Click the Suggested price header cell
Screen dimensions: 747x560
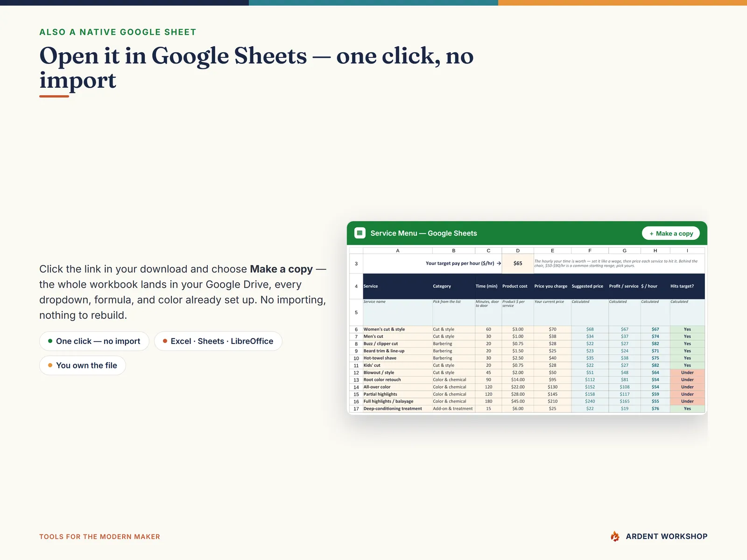point(590,286)
